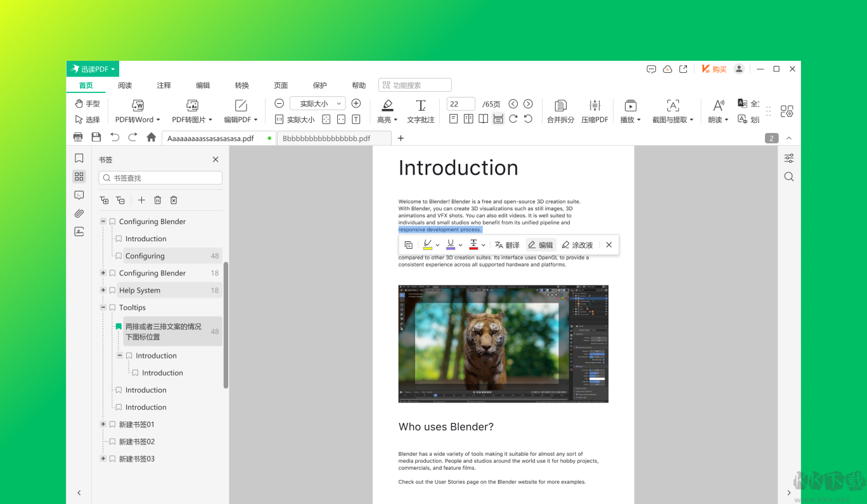Open the attachments paperclip panel
Screen dimensions: 867x504
(x=79, y=213)
